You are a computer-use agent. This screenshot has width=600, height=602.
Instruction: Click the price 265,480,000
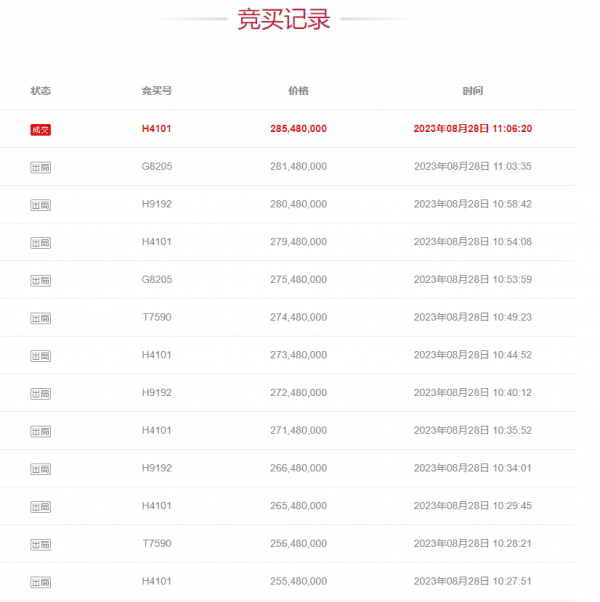coord(298,506)
